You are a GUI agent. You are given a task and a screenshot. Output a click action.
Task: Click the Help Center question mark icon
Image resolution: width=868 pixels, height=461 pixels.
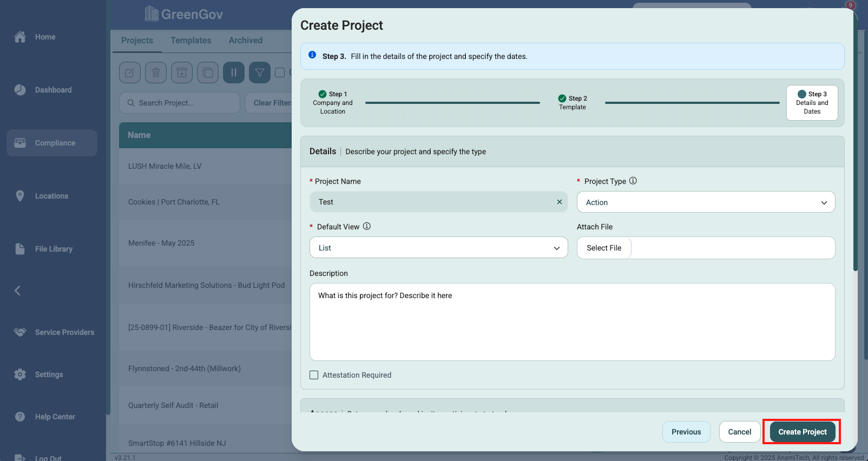click(x=20, y=417)
